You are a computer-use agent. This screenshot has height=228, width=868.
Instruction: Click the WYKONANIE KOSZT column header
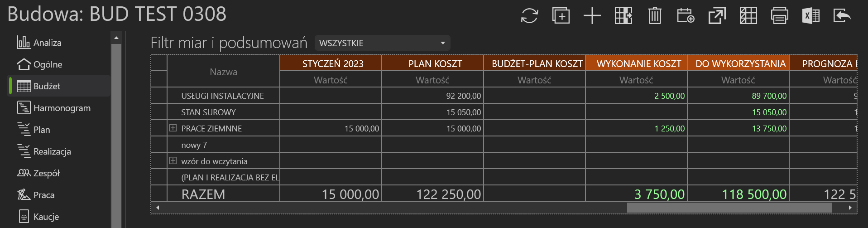pyautogui.click(x=638, y=63)
